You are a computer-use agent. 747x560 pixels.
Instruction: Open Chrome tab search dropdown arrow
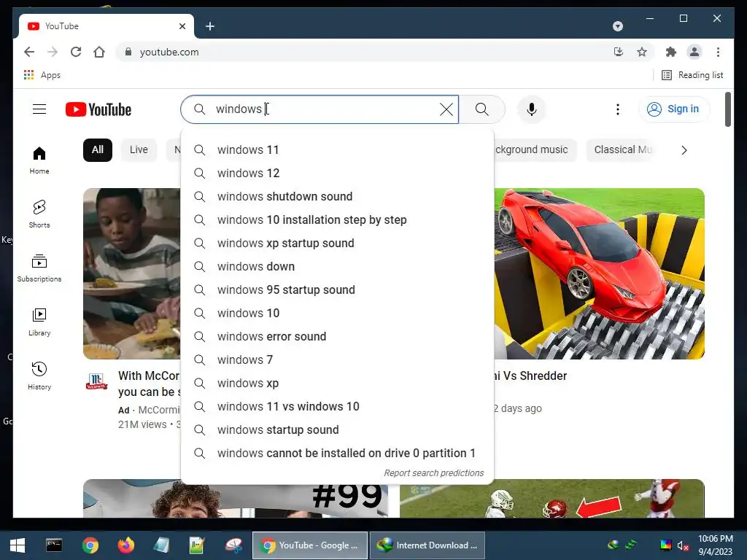click(617, 26)
